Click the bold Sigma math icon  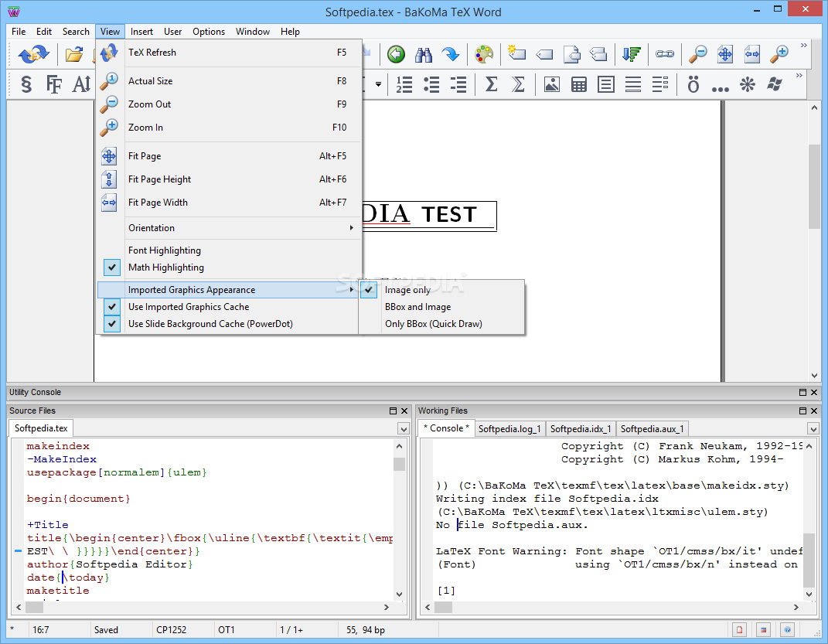point(491,84)
